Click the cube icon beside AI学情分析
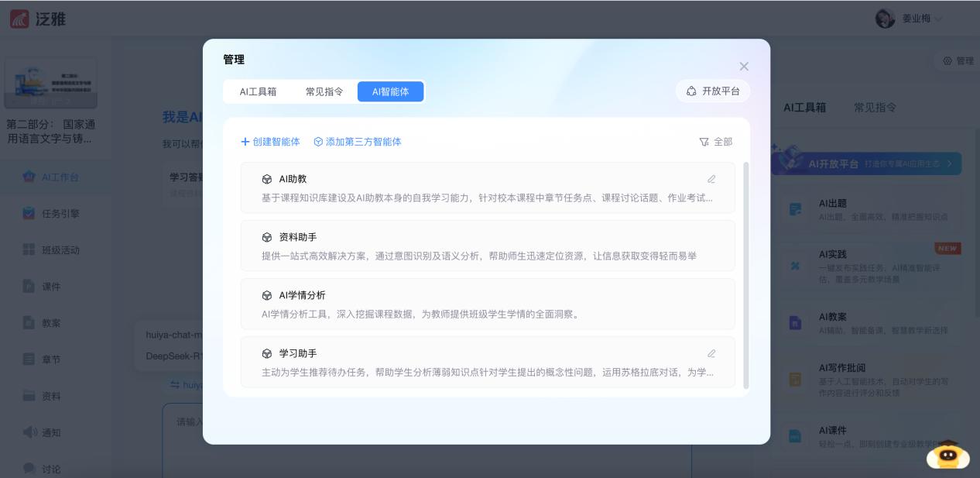Image resolution: width=980 pixels, height=478 pixels. tap(267, 295)
